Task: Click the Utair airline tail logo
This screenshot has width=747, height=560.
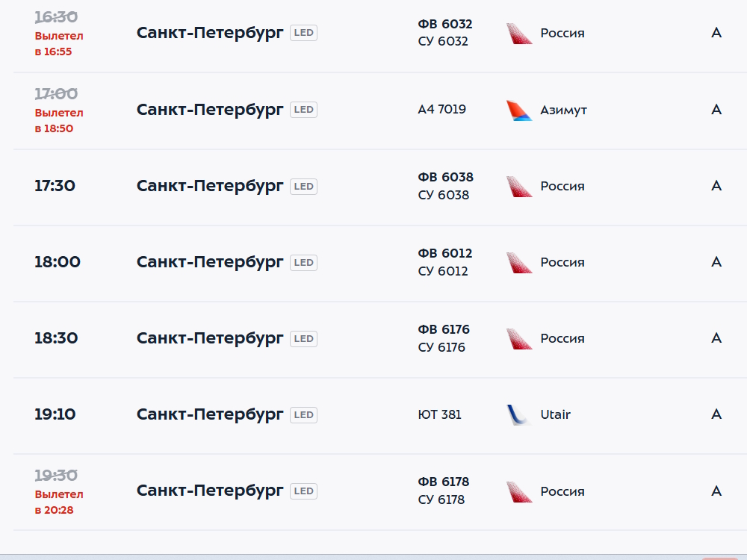Action: click(519, 414)
